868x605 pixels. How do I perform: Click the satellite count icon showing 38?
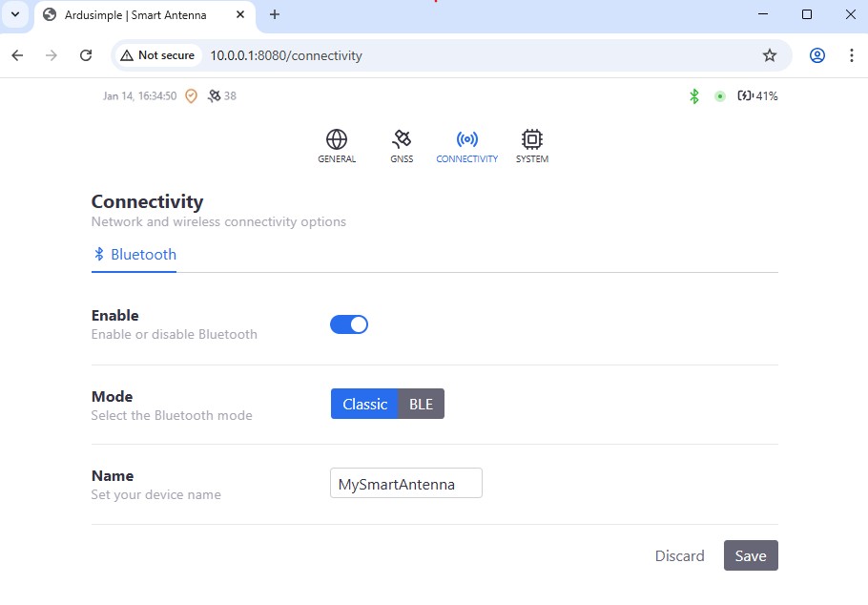pos(215,96)
